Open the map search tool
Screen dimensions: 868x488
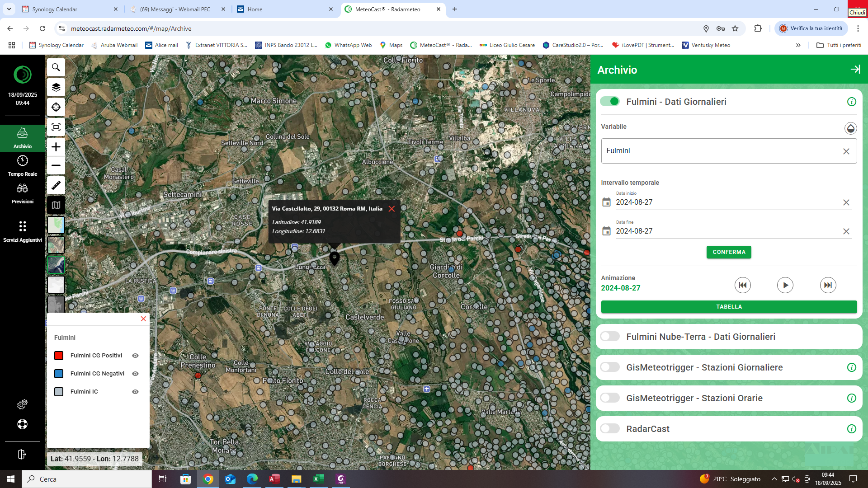(x=56, y=67)
